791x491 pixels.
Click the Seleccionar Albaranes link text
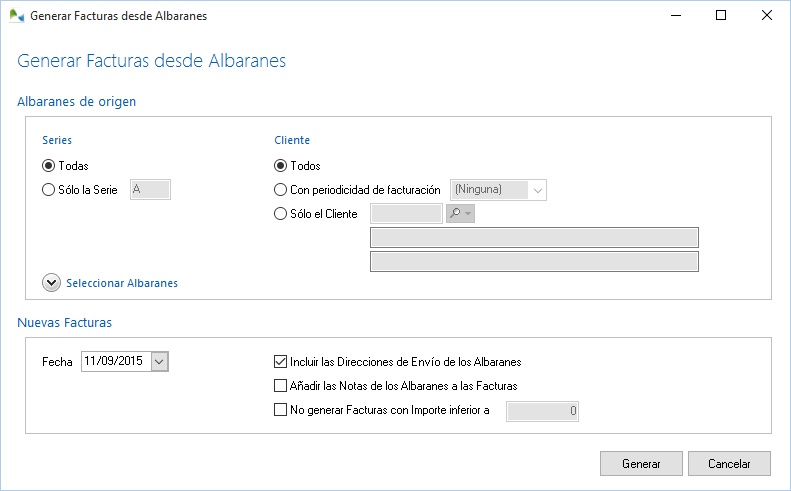click(122, 283)
